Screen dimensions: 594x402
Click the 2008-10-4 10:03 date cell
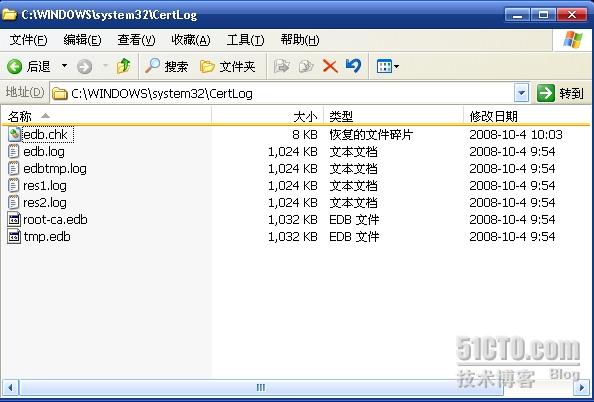click(x=516, y=135)
